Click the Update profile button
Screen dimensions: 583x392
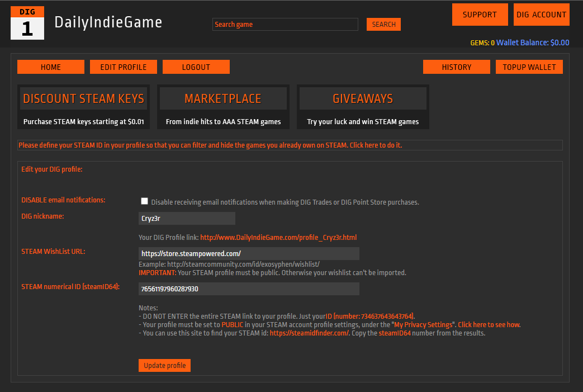[164, 365]
